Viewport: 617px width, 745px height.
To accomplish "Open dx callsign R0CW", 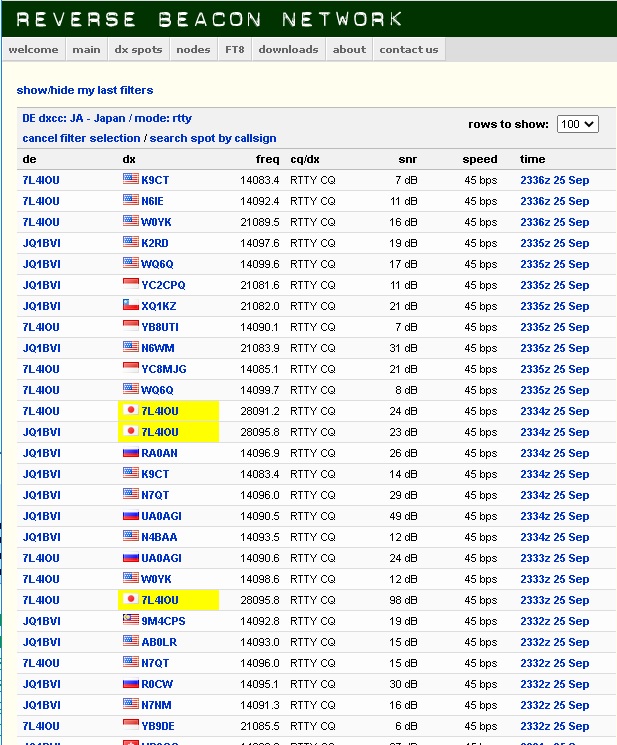I will coord(157,684).
